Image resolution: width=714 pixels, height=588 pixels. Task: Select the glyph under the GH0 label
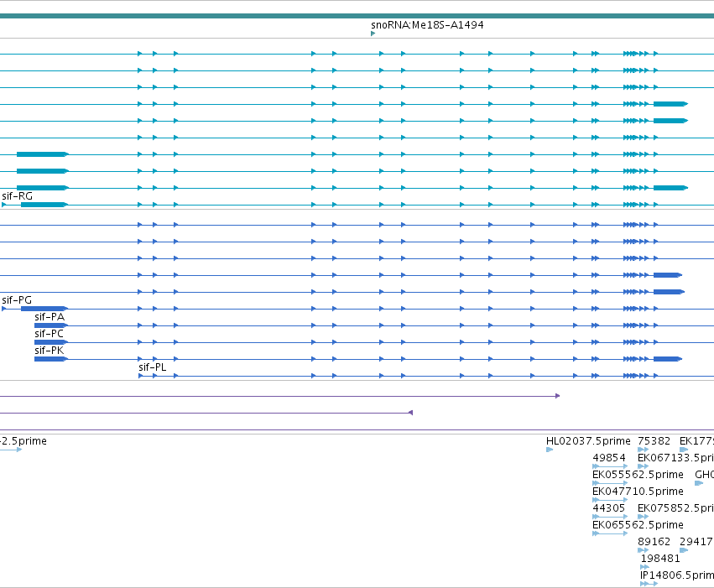point(699,483)
